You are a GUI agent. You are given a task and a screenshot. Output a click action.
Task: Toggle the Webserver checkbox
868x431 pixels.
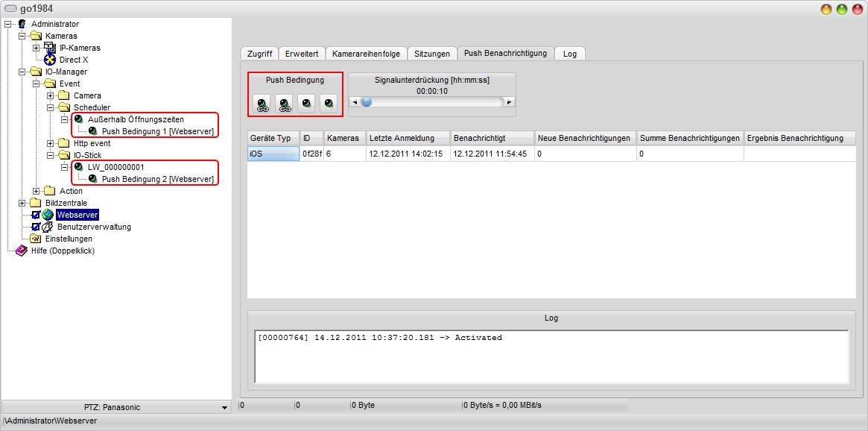(35, 215)
